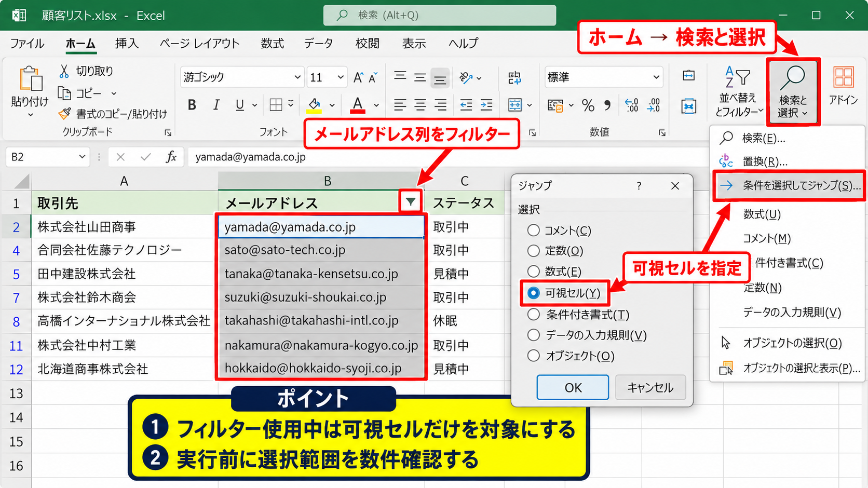Select the 可視セル(Y) radio option
The image size is (868, 488).
pos(533,293)
